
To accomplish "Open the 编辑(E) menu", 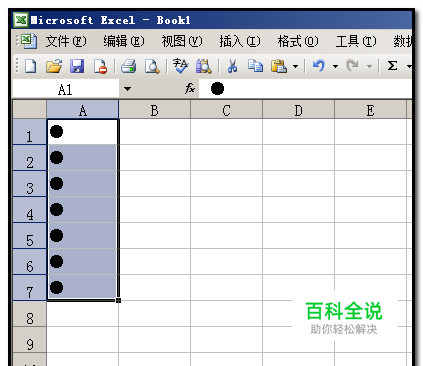I will [x=124, y=41].
